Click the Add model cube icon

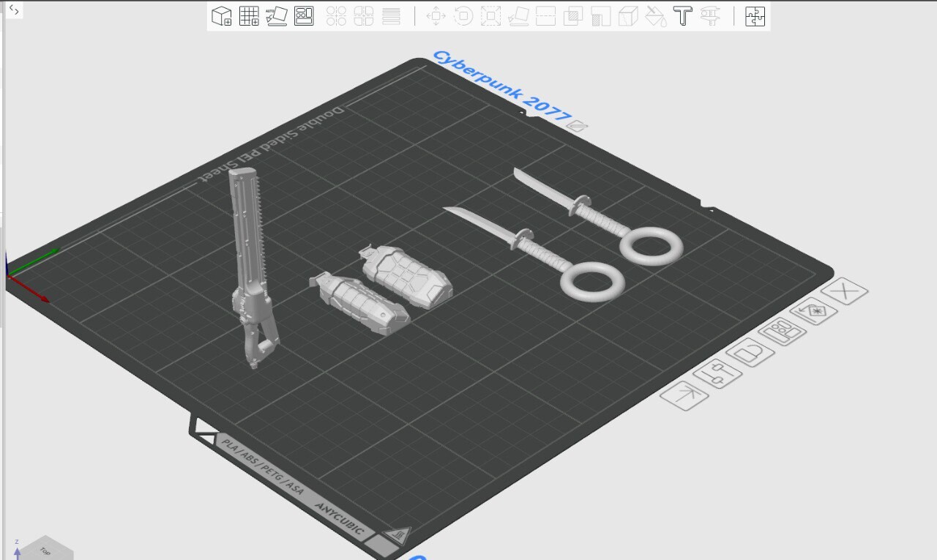pos(222,16)
